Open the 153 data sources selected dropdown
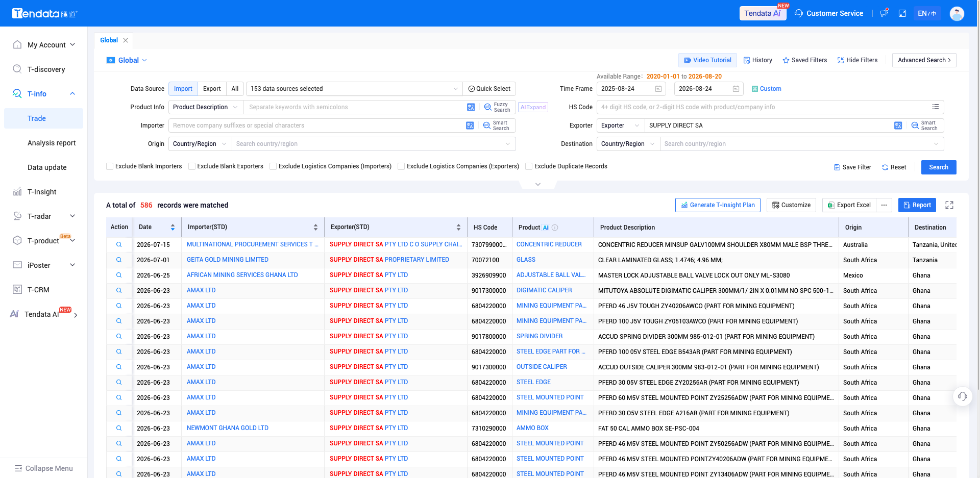This screenshot has width=980, height=478. tap(354, 89)
